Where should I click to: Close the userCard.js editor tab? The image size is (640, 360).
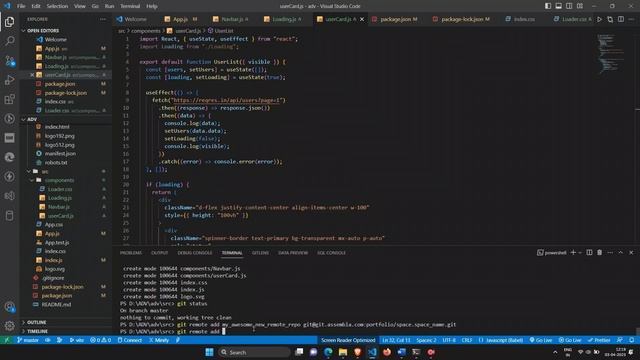pyautogui.click(x=362, y=19)
